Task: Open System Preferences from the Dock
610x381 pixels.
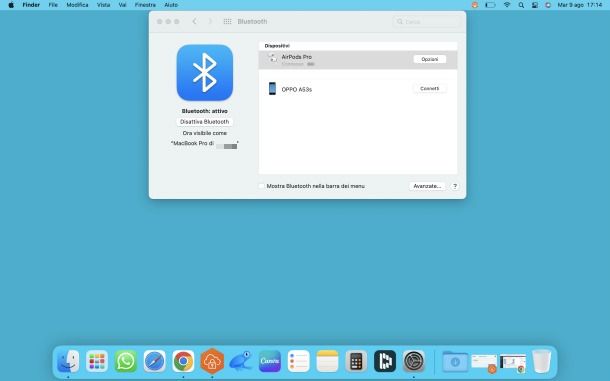Action: point(414,361)
